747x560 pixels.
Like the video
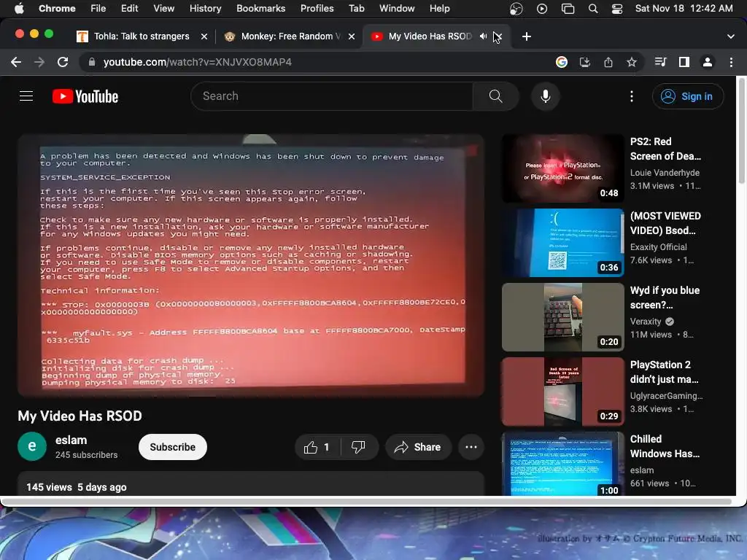(317, 447)
